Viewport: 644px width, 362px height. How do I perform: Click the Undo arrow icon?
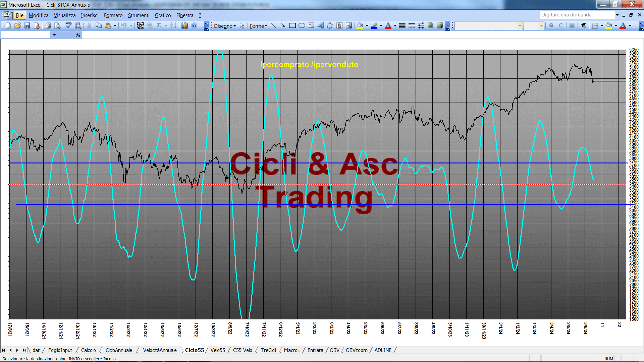click(124, 25)
